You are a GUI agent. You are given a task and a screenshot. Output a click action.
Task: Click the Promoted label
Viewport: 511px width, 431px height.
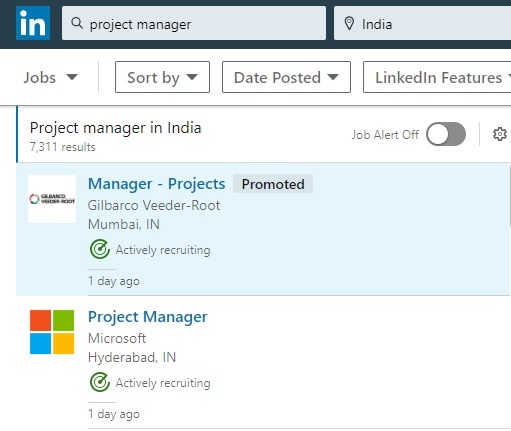(x=273, y=184)
